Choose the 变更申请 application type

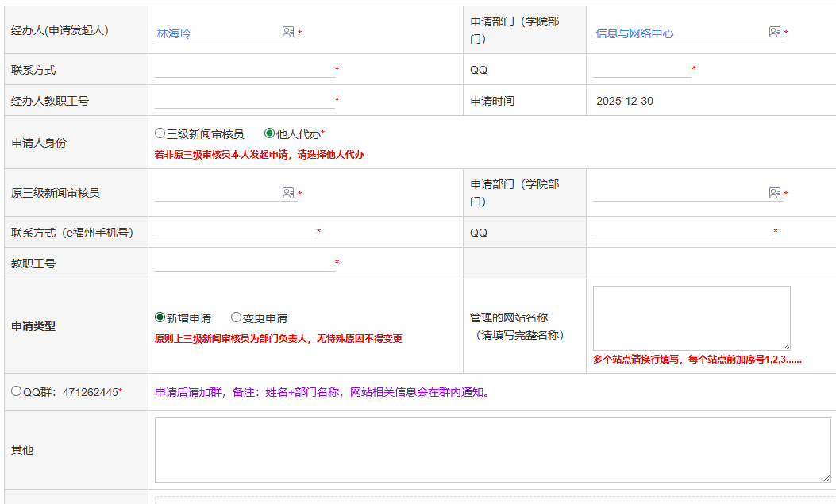pyautogui.click(x=236, y=317)
